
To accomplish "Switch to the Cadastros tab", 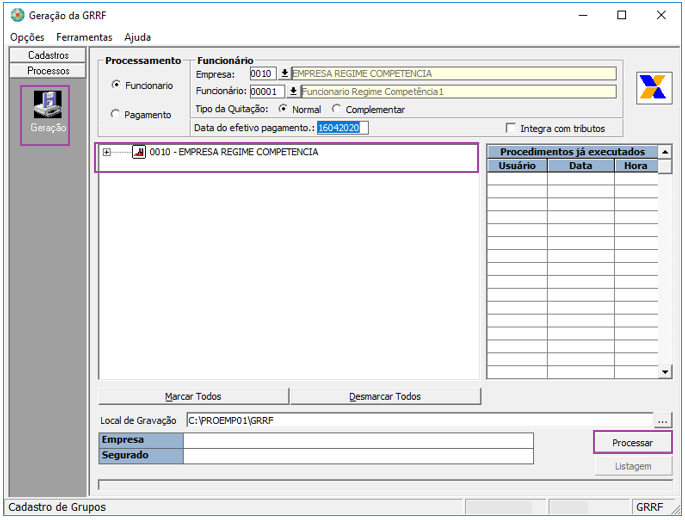I will [48, 56].
